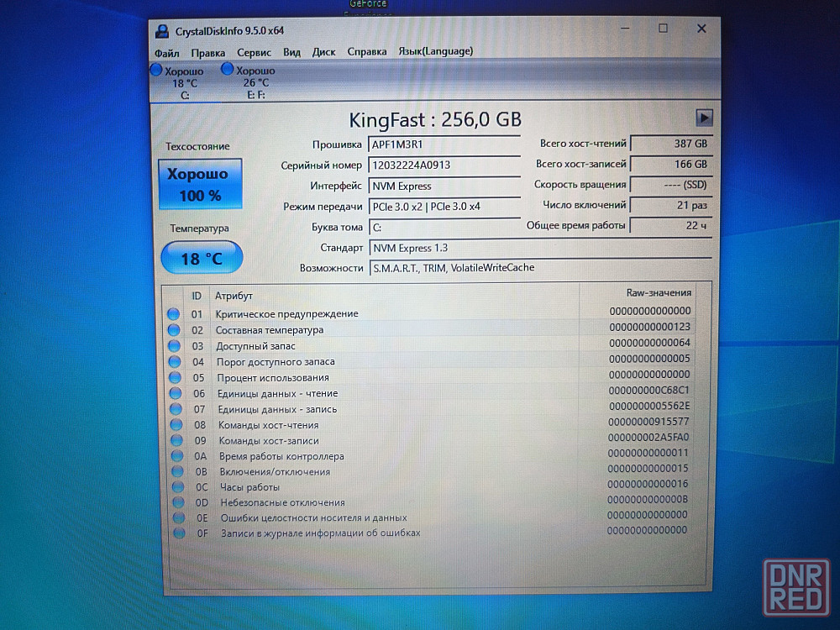
Task: Click the total host reads value 387 GB
Action: point(672,144)
